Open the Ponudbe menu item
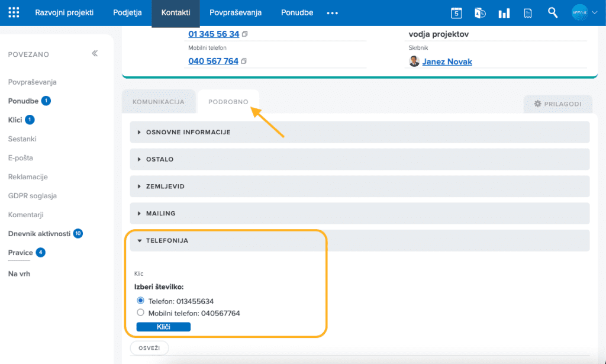The width and height of the screenshot is (606, 364). pos(297,13)
